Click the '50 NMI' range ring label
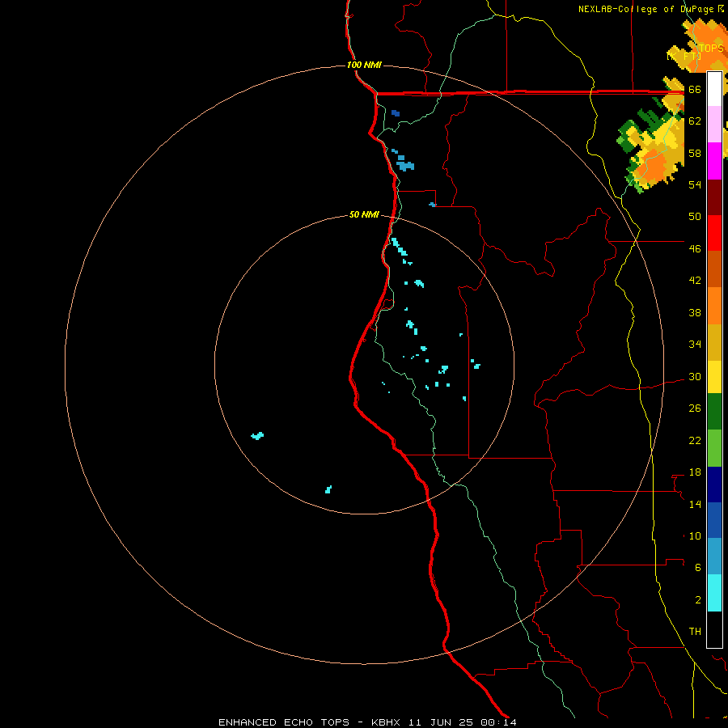 pos(363,214)
